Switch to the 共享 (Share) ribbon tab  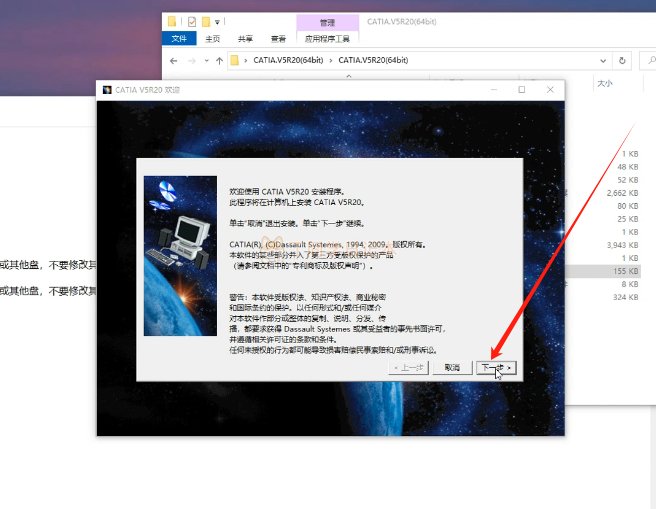pos(245,39)
